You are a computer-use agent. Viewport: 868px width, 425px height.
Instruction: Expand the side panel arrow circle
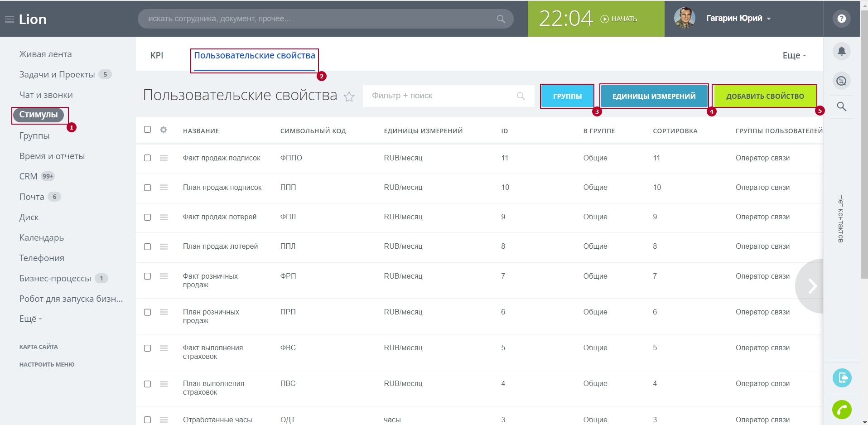tap(810, 286)
